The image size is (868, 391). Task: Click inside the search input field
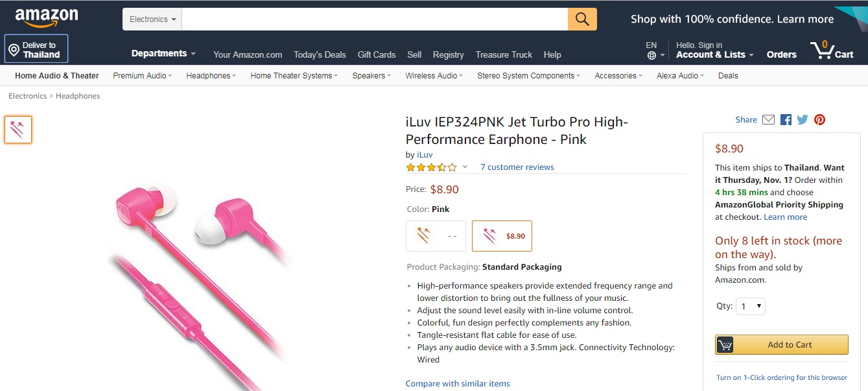click(x=369, y=19)
